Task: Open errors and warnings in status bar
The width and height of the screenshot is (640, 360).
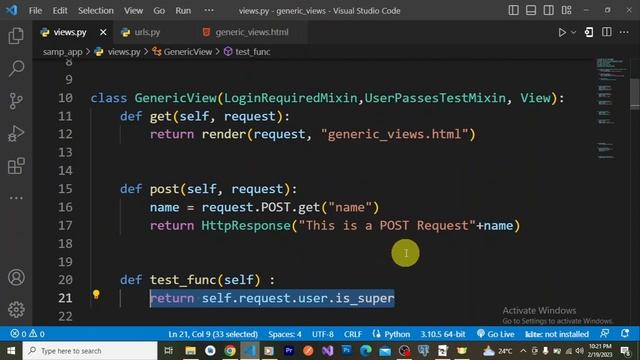Action: pos(28,334)
